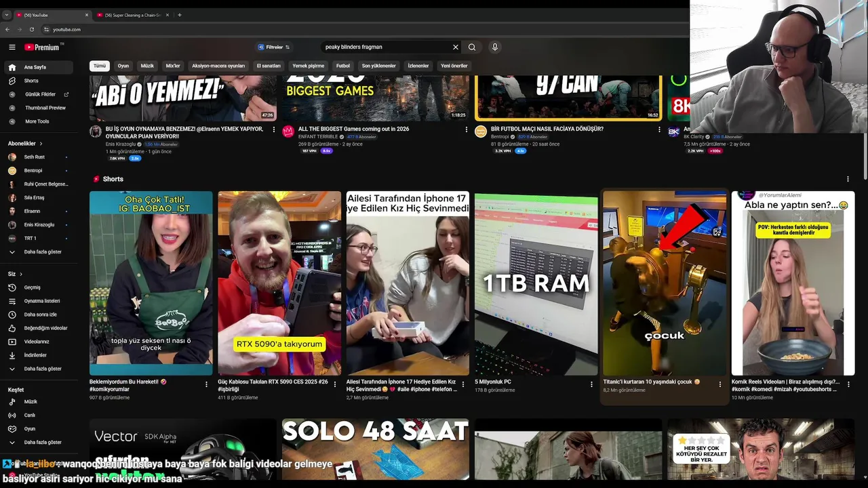Select the Yeni öneriler chip

454,66
